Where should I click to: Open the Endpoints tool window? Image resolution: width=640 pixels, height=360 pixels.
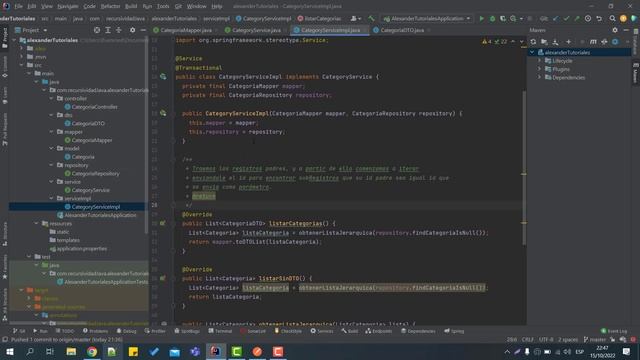pos(378,331)
